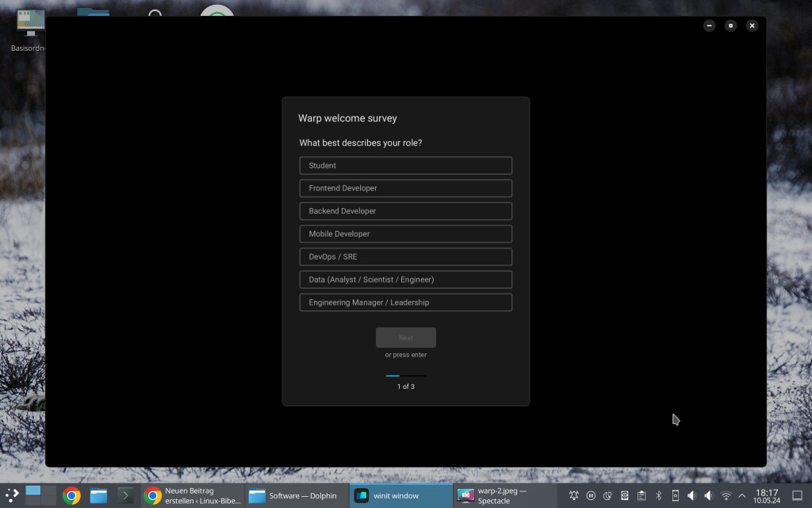Open the virtual desktop pager
812x508 pixels.
click(x=40, y=495)
